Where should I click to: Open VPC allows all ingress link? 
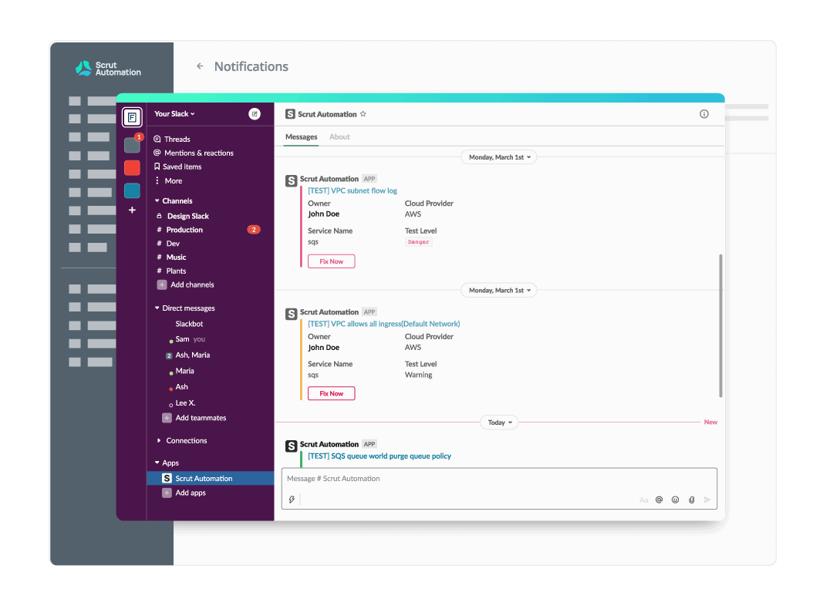click(x=383, y=324)
